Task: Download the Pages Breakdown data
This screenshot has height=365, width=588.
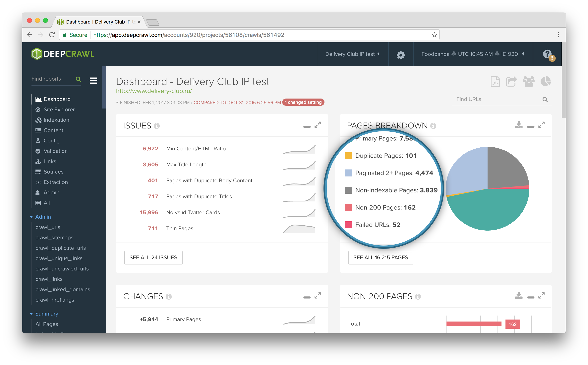Action: pos(519,125)
